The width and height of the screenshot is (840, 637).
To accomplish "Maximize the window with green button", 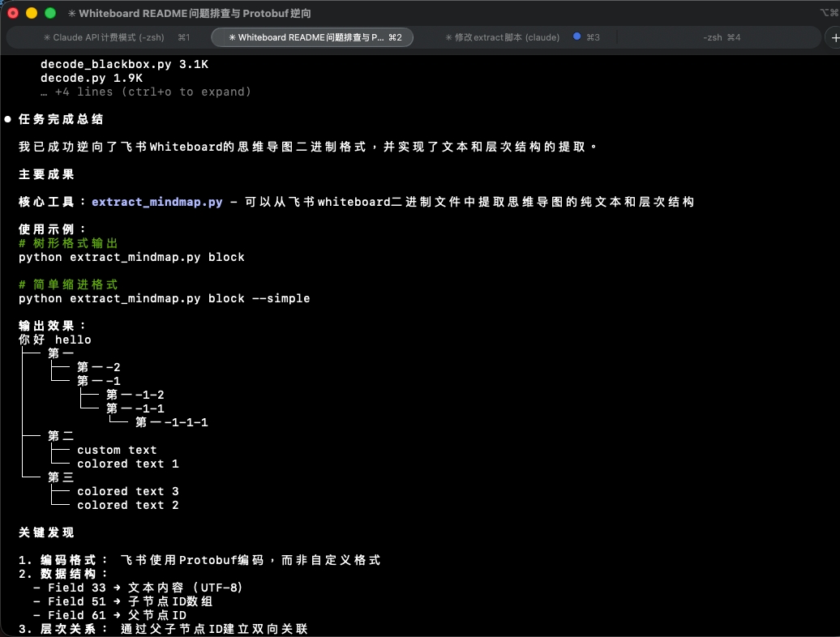I will (x=50, y=13).
